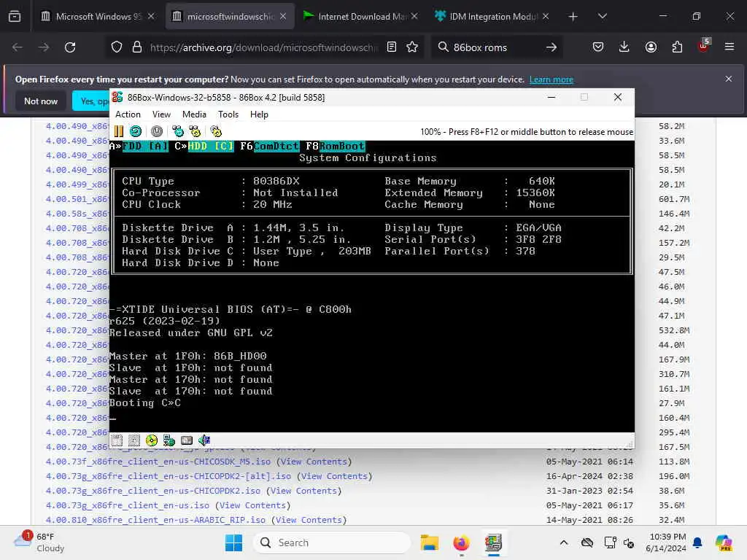Close the microsoftwindowschicago tab
The width and height of the screenshot is (747, 560).
[283, 16]
